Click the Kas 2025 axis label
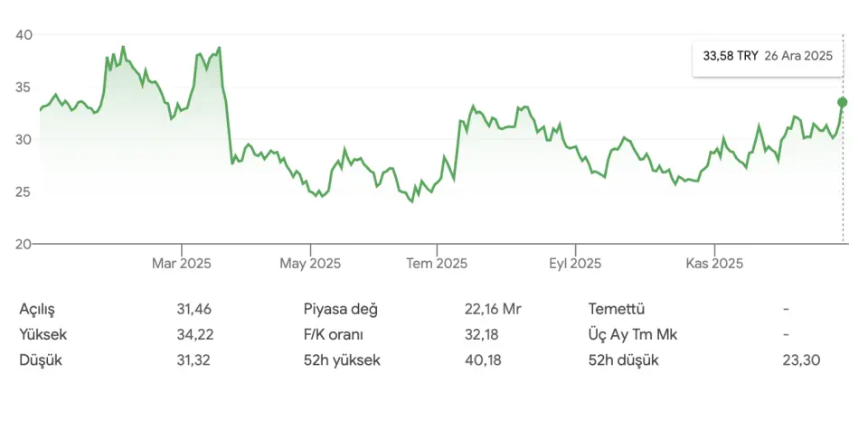The width and height of the screenshot is (868, 429). [x=714, y=264]
